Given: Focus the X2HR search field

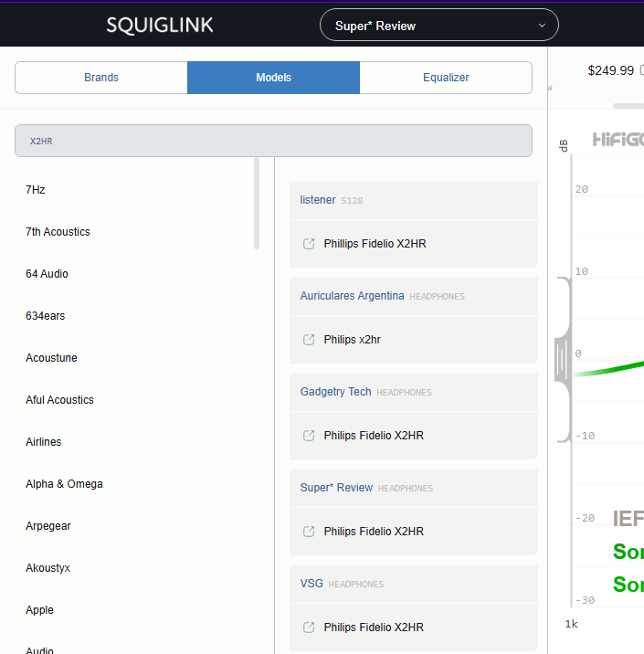Looking at the screenshot, I should pyautogui.click(x=274, y=141).
